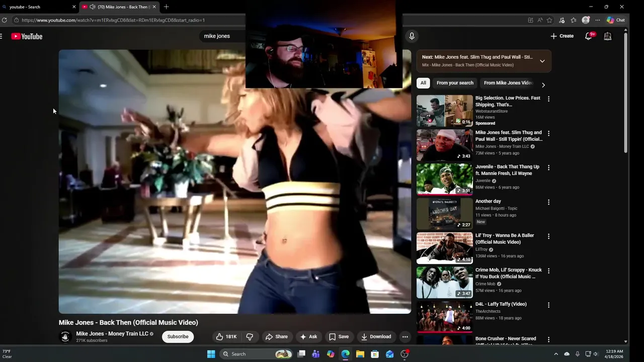Open Windows Start menu

point(211,354)
